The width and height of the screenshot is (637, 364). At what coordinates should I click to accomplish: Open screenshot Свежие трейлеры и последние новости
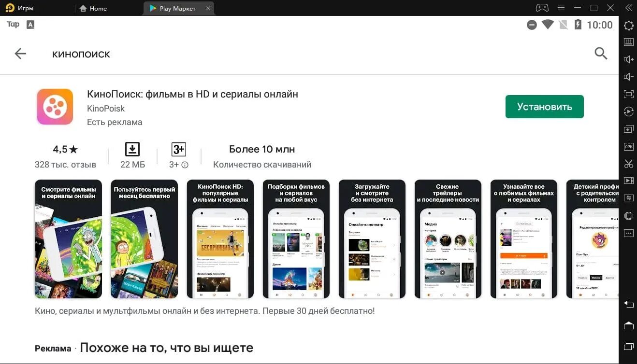pos(448,239)
